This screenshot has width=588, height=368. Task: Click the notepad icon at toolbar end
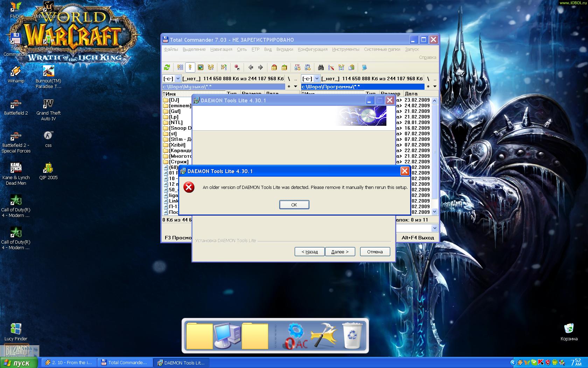pos(364,67)
